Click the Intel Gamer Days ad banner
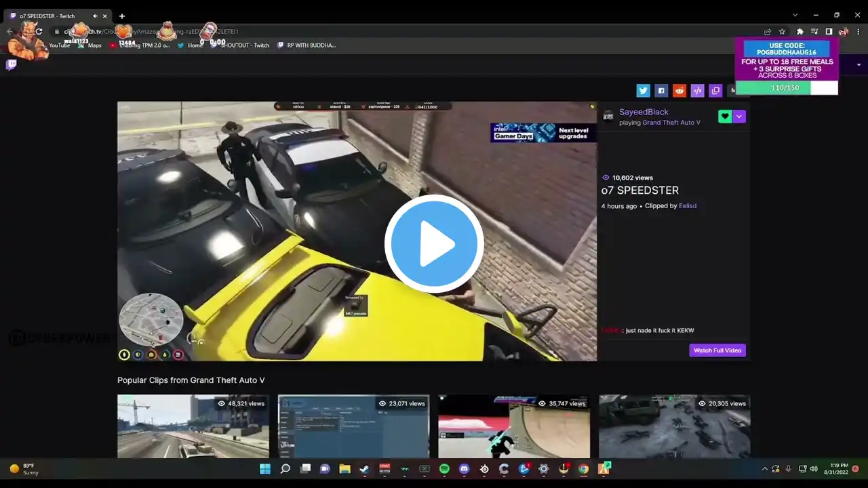Image resolution: width=868 pixels, height=488 pixels. pyautogui.click(x=543, y=132)
